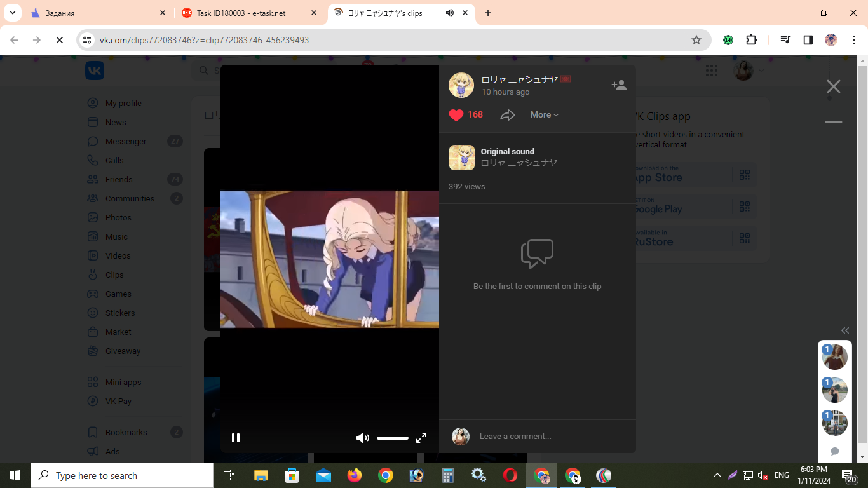The width and height of the screenshot is (868, 488).
Task: Switch to Task ID180003 e-task.net tab
Action: click(x=248, y=13)
